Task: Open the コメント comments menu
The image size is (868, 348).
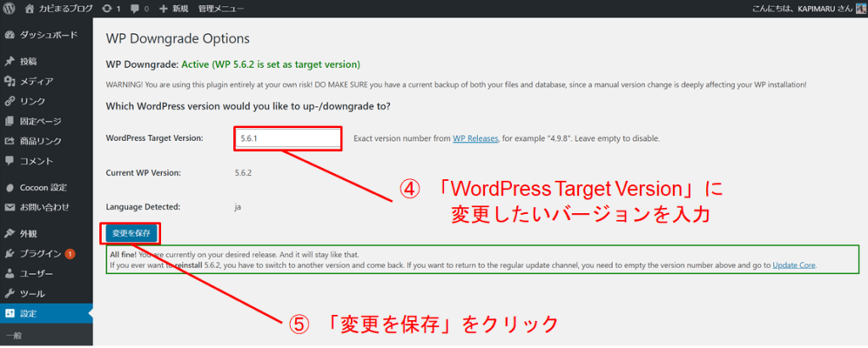Action: [36, 161]
